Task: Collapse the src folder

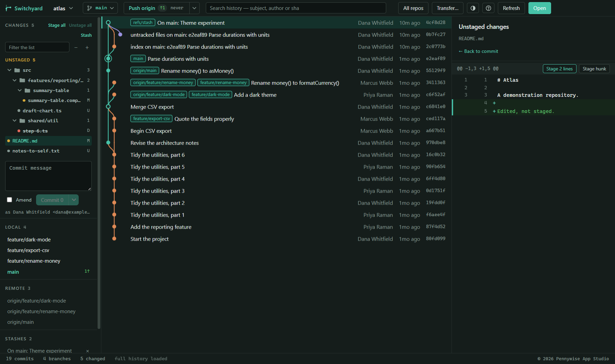Action: [9, 70]
